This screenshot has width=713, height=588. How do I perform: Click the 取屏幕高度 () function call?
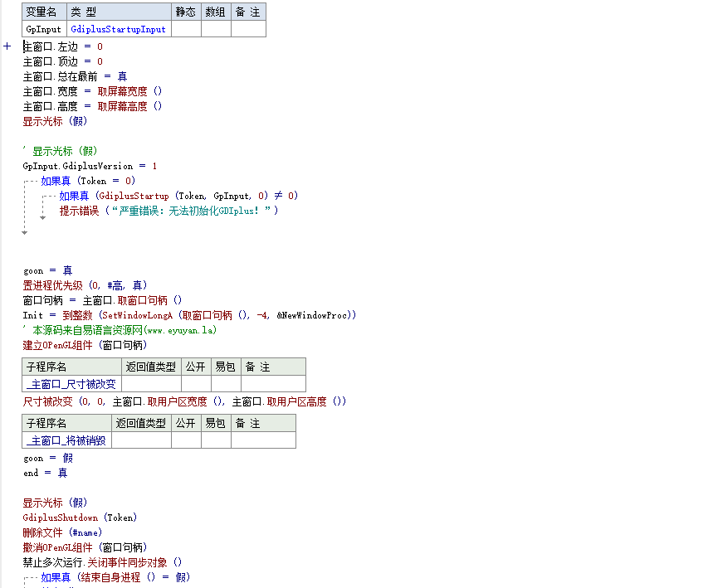point(129,106)
